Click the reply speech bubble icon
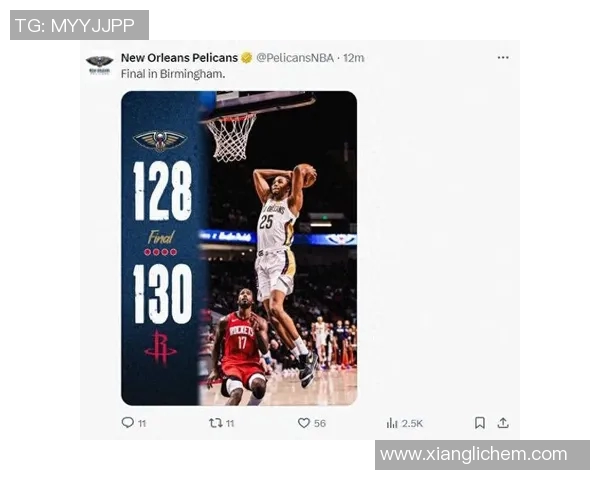This screenshot has height=480, width=600. 127,423
